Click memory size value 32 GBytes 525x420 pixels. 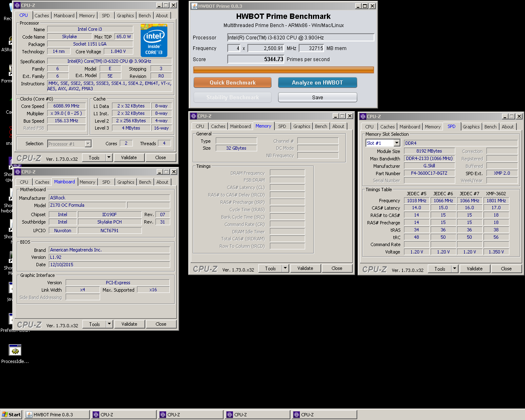point(236,148)
